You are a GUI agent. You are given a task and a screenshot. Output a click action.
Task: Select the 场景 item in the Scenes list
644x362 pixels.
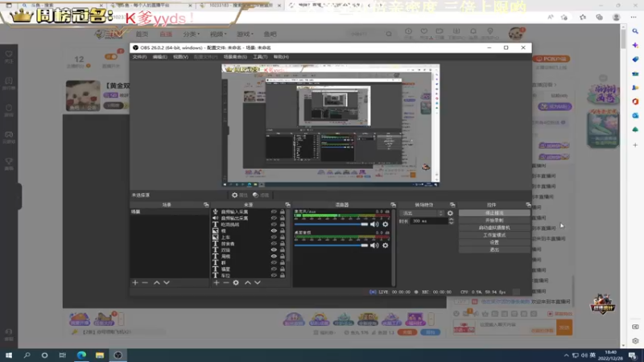coord(169,212)
